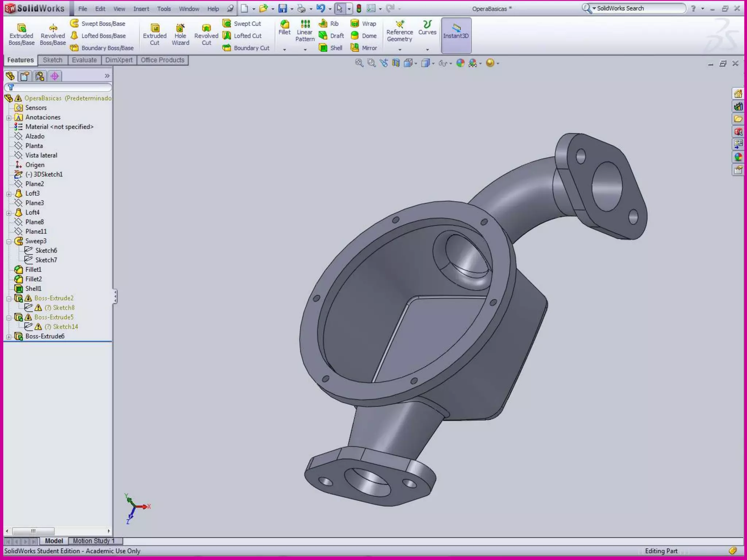The height and width of the screenshot is (560, 747).
Task: Switch to the Evaluate tab
Action: [84, 60]
